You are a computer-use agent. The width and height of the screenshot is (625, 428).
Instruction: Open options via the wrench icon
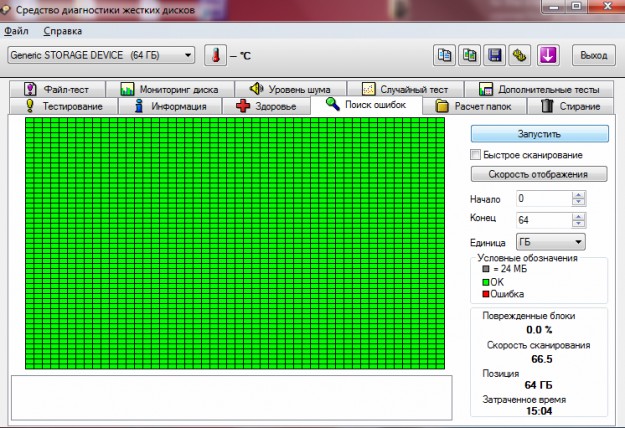tap(519, 54)
